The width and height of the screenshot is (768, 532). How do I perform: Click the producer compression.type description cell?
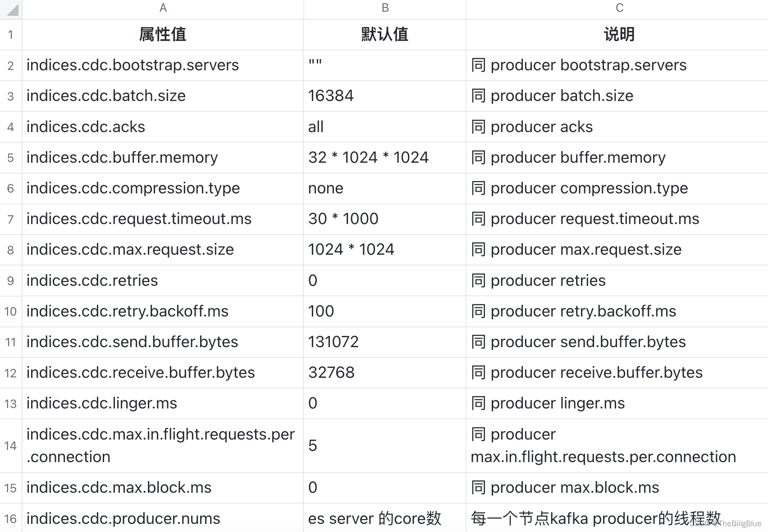coord(579,188)
